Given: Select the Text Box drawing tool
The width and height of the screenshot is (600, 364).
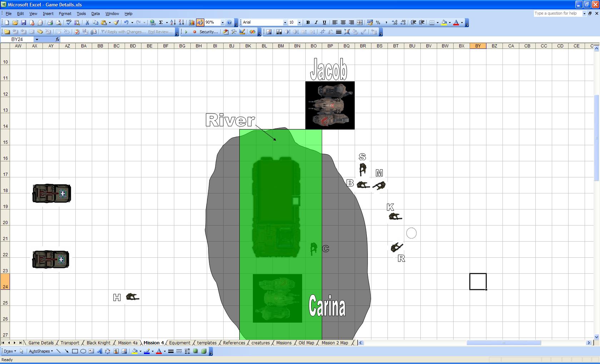Looking at the screenshot, I should click(91, 351).
